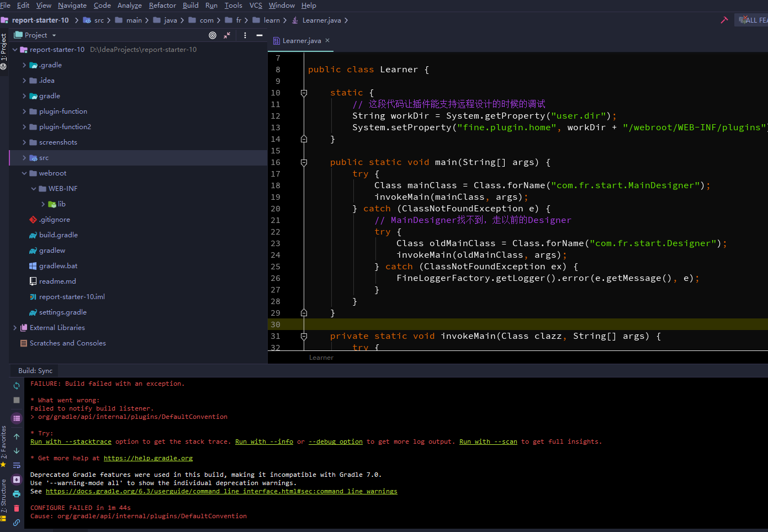Collapse the webroot folder
This screenshot has height=532, width=768.
click(24, 173)
